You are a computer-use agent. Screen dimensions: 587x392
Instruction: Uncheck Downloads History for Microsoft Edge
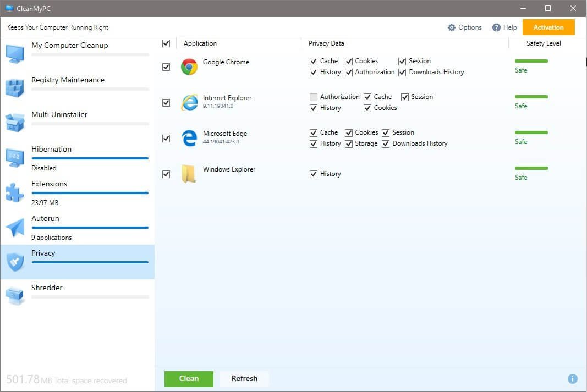coord(386,143)
